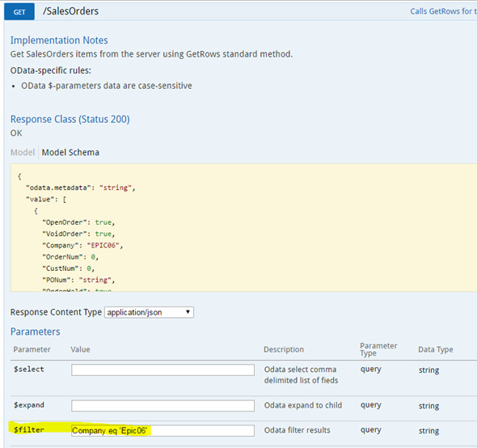Click 'OData $-parameters data are case-sensitive' bullet
The height and width of the screenshot is (448, 477).
[x=107, y=86]
